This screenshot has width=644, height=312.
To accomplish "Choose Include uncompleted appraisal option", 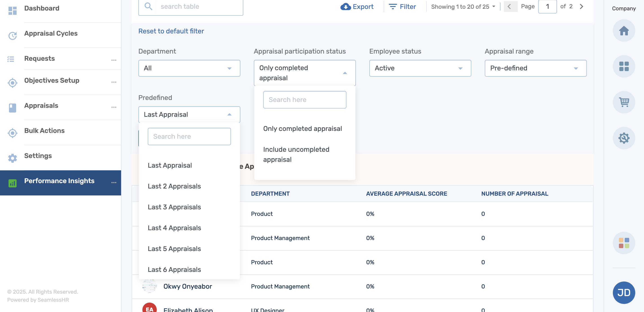I will tap(296, 154).
